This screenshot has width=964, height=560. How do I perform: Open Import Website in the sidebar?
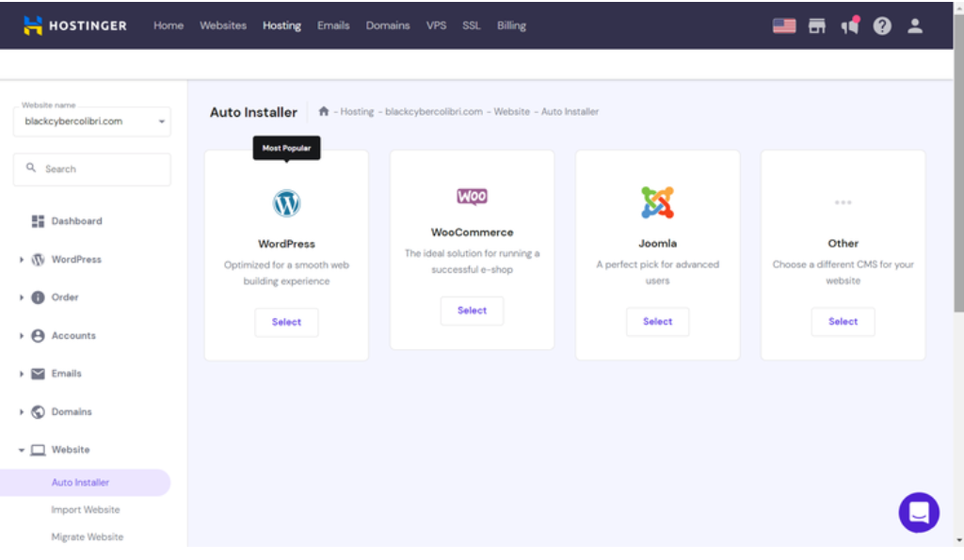86,509
